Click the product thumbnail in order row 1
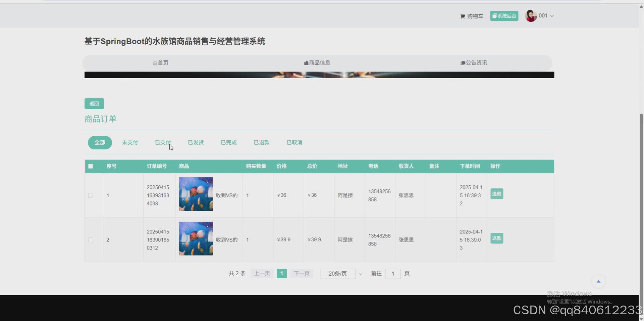Image resolution: width=644 pixels, height=321 pixels. click(196, 194)
